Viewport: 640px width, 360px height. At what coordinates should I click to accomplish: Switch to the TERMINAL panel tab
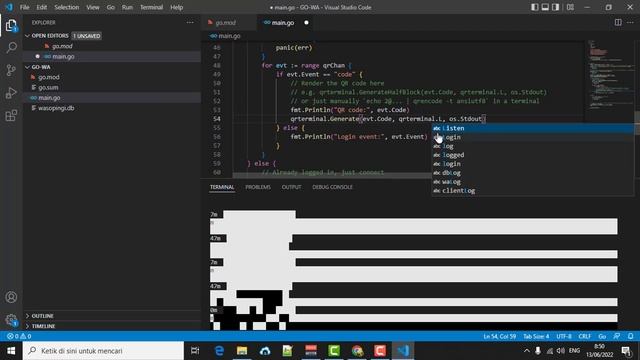[x=222, y=187]
